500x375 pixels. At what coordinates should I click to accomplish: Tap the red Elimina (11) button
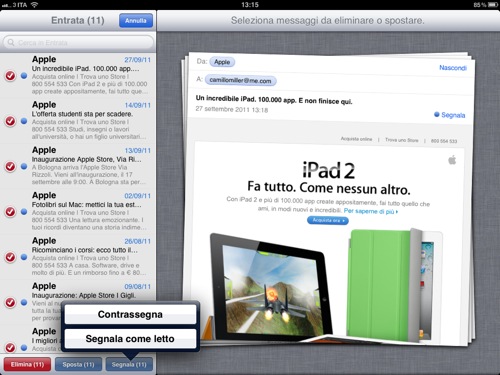27,364
